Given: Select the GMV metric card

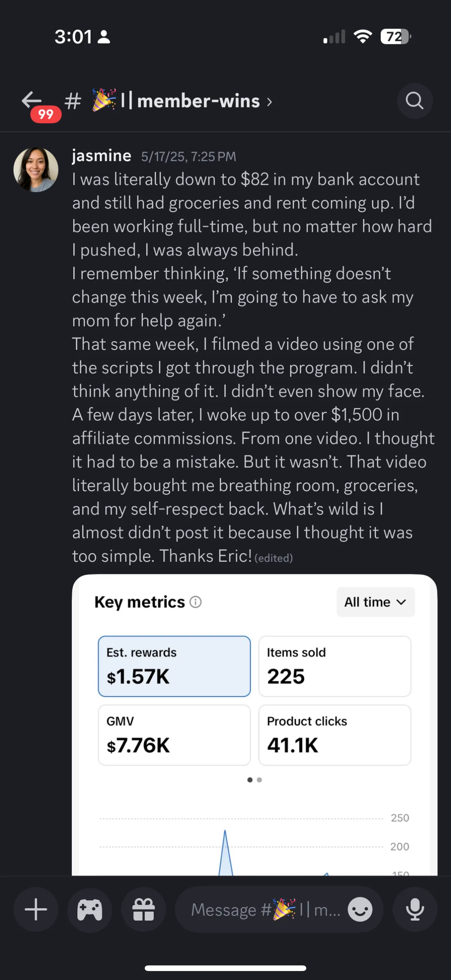Looking at the screenshot, I should click(174, 735).
